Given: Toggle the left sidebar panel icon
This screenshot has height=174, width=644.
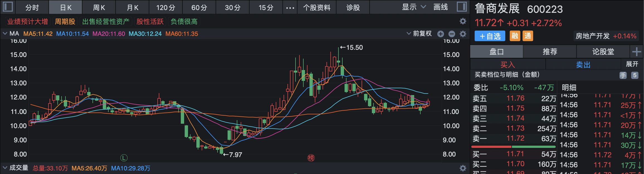Looking at the screenshot, I should click(x=8, y=7).
